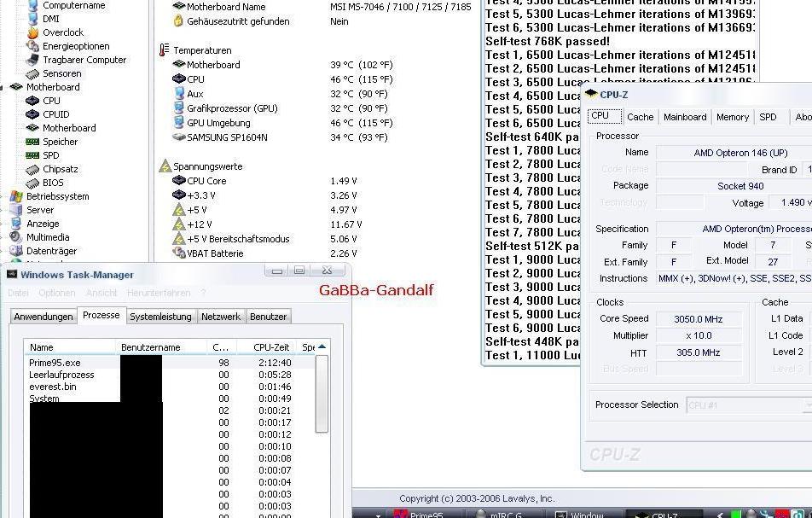This screenshot has width=812, height=518.
Task: Click the SAMSUNG SP1604N hard drive icon
Action: 179,137
